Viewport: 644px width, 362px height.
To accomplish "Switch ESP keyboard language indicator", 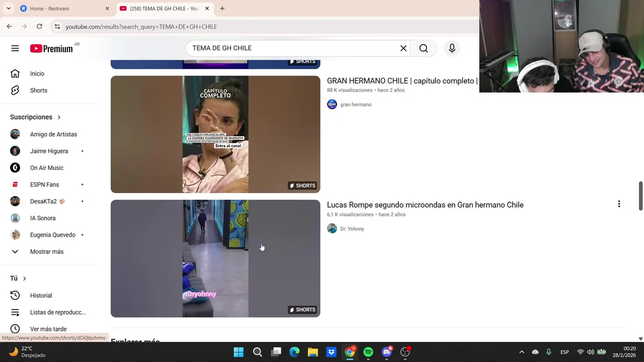I will (x=565, y=352).
